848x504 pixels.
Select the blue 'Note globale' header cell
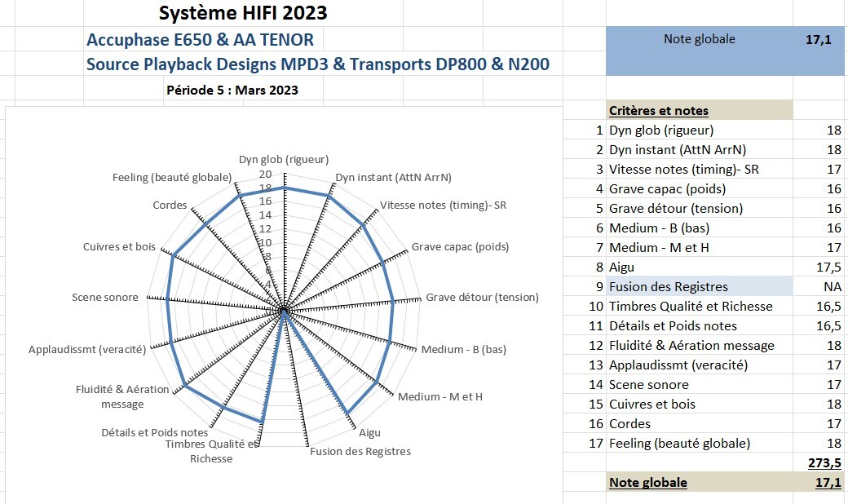pyautogui.click(x=700, y=39)
